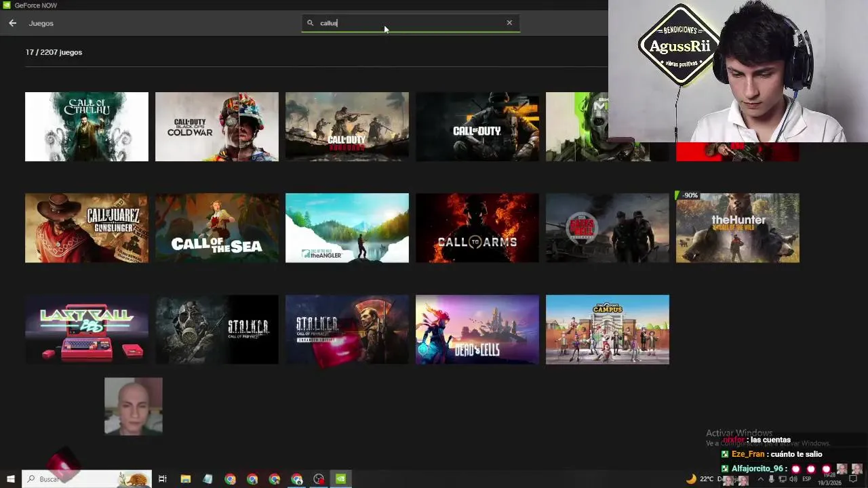This screenshot has width=868, height=488.
Task: Click the "17 / 2207 juegos" results count
Action: coord(54,52)
